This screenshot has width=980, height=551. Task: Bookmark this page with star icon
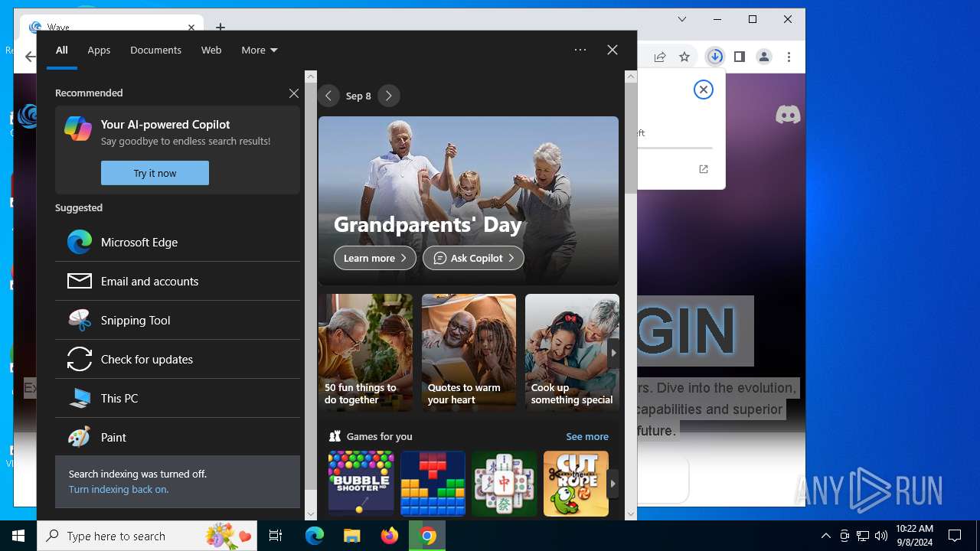(x=684, y=57)
